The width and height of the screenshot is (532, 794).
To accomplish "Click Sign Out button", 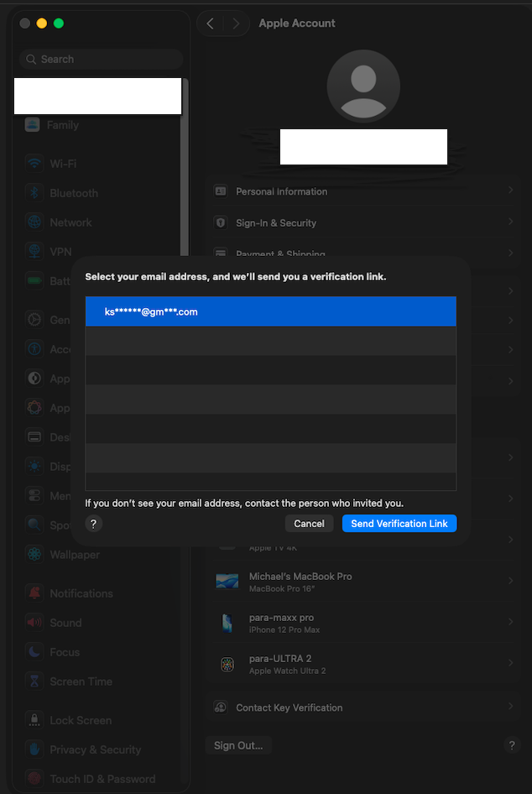I will click(x=238, y=745).
